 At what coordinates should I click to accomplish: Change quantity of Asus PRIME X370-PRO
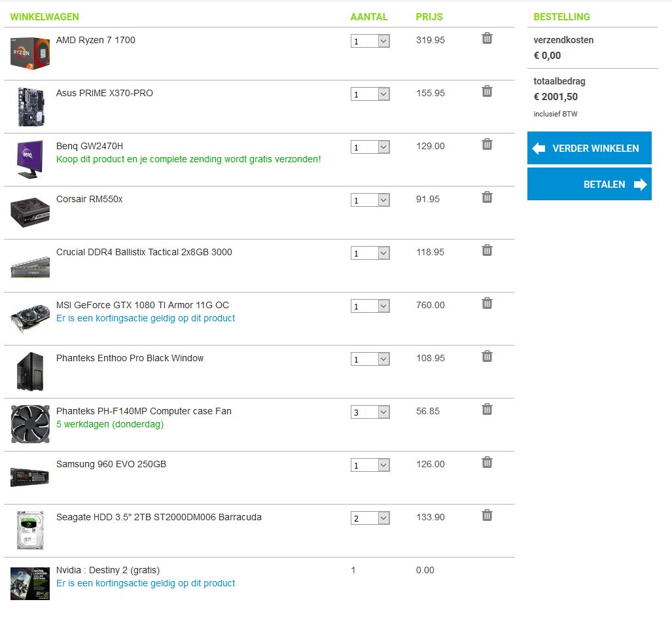point(370,94)
